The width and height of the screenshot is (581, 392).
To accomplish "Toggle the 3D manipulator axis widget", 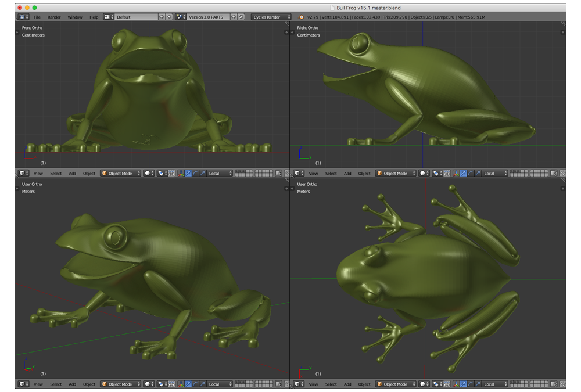I will pyautogui.click(x=181, y=173).
